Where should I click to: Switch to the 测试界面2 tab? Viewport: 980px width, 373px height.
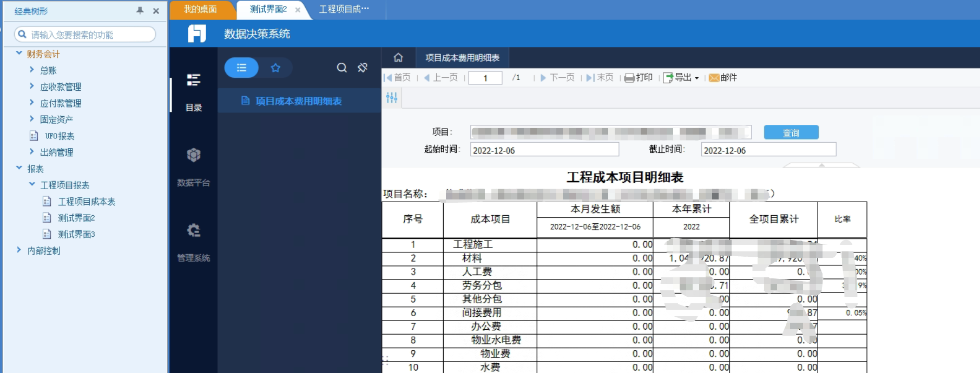tap(268, 9)
